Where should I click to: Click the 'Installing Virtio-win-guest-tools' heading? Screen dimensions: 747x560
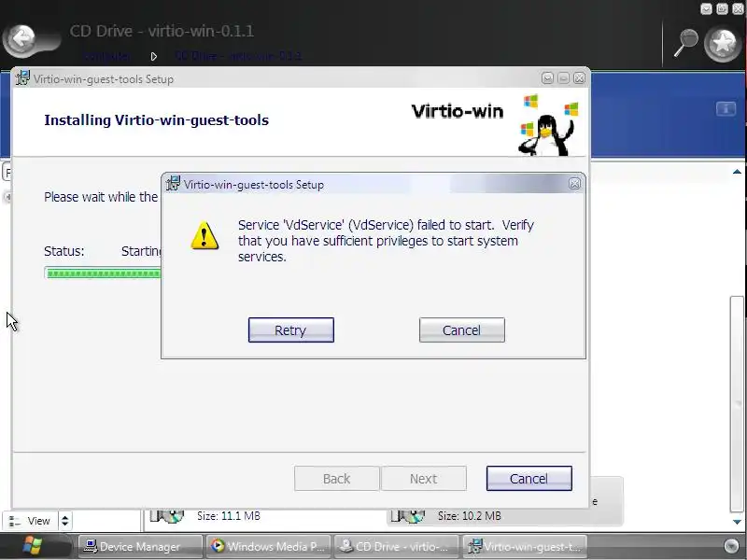[x=156, y=120]
